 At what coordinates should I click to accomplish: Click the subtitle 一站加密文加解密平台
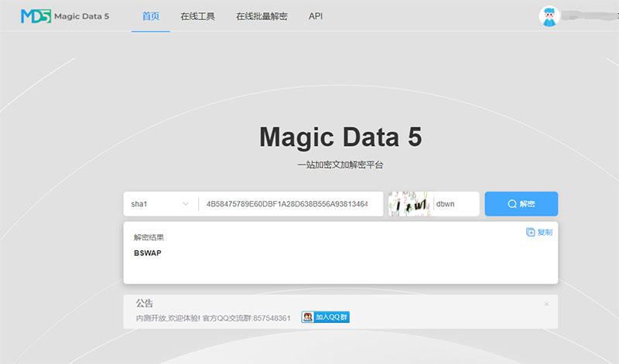pyautogui.click(x=340, y=165)
